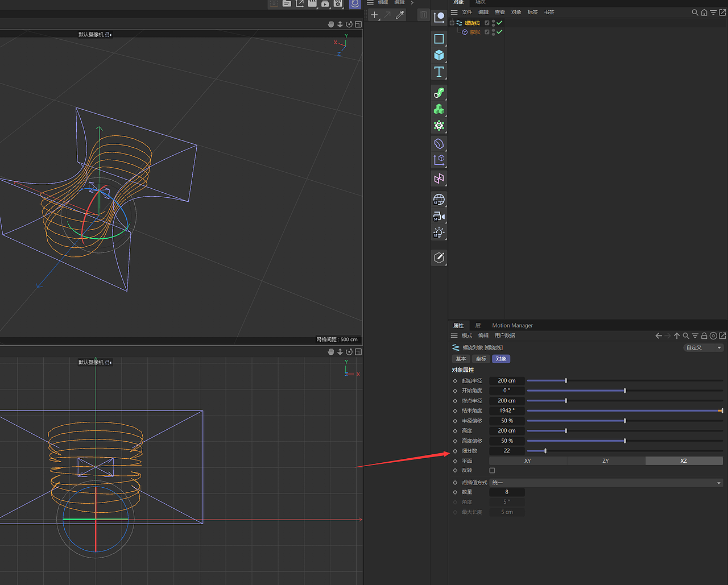Image resolution: width=728 pixels, height=585 pixels.
Task: Open the 自定义 preset dropdown
Action: tap(703, 347)
